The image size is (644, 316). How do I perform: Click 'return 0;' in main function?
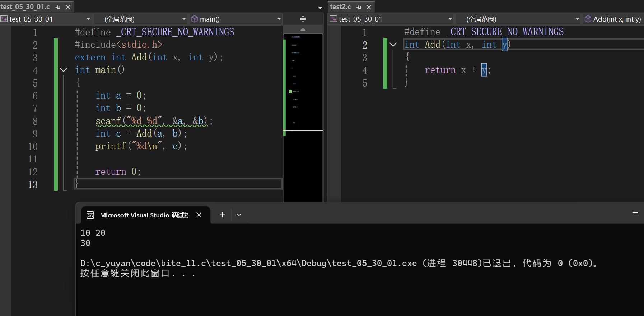118,171
